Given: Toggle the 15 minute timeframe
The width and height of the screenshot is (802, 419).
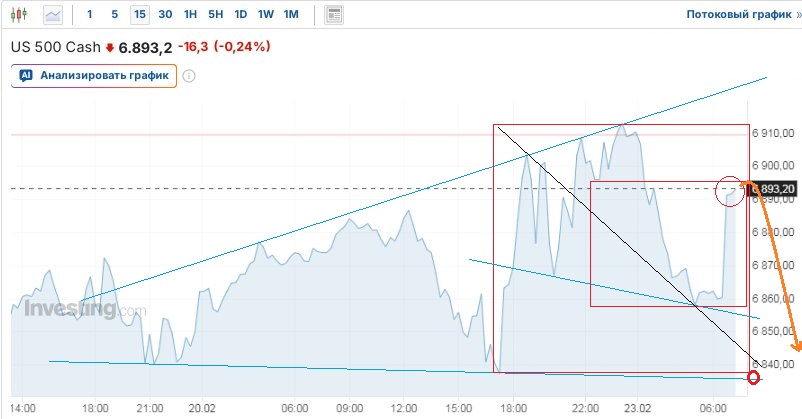Looking at the screenshot, I should coord(139,15).
